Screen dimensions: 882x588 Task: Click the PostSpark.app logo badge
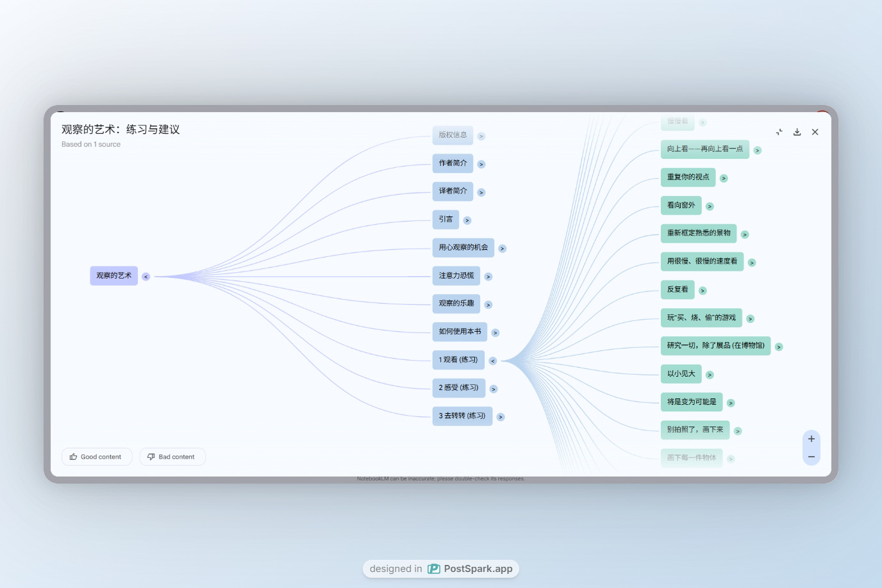(441, 569)
